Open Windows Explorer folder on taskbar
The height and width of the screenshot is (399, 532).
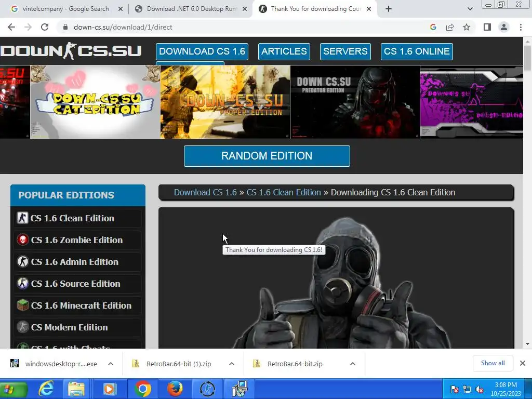[76, 389]
